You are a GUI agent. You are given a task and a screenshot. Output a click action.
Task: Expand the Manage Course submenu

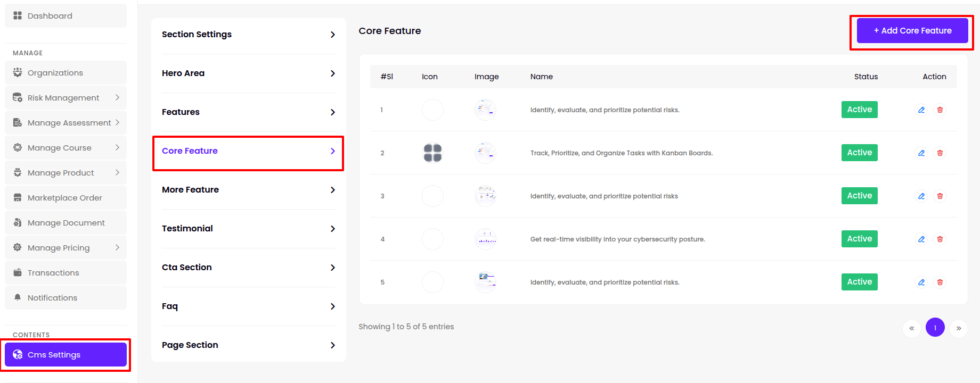(x=117, y=147)
